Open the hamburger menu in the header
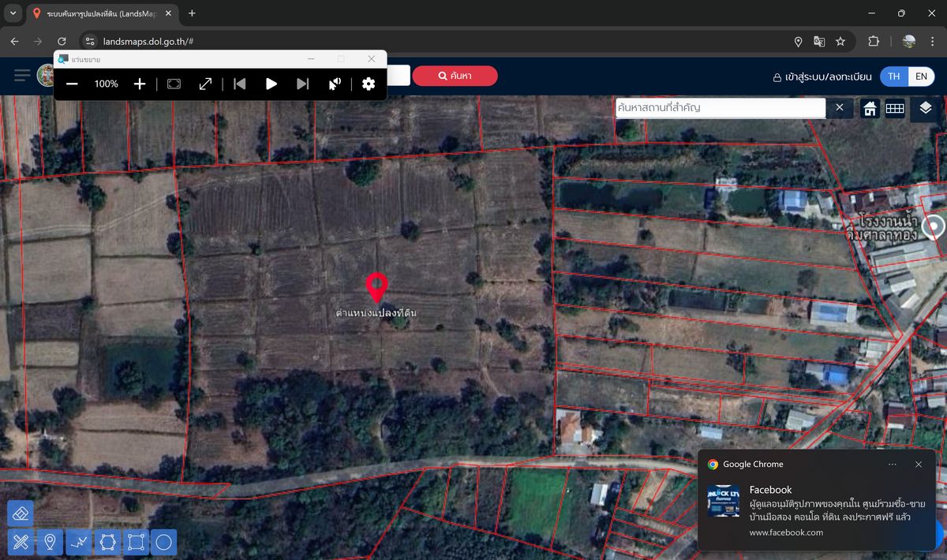Screen dimensions: 947x560 tap(22, 76)
